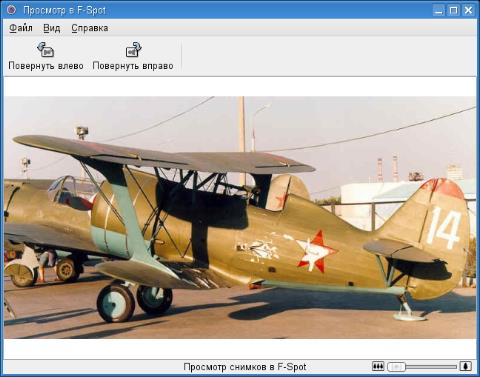Click the zoom out icon in status bar
The image size is (480, 377).
coord(378,366)
